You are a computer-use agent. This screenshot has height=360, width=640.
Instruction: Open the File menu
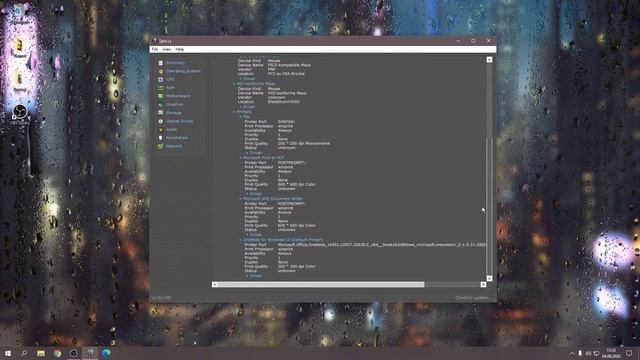[155, 49]
